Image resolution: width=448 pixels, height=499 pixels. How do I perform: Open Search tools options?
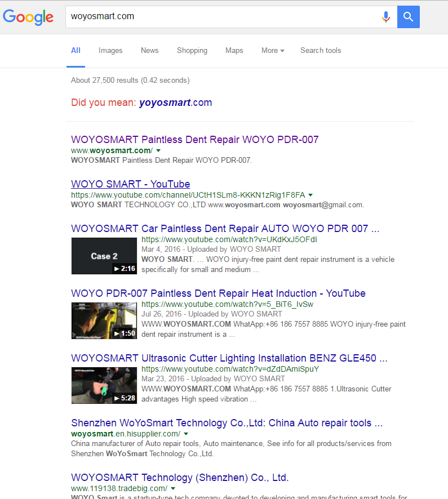tap(321, 50)
